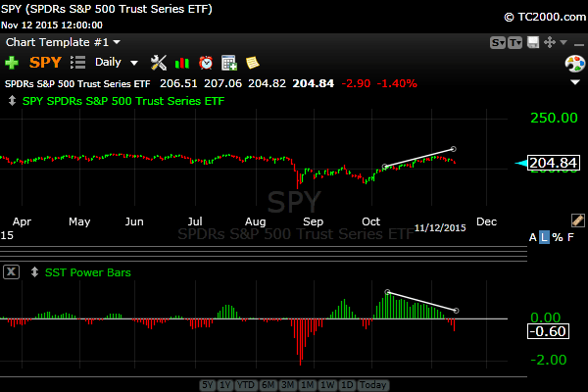Screen dimensions: 588x392
Task: Select the F fixed scale option
Action: (x=570, y=237)
